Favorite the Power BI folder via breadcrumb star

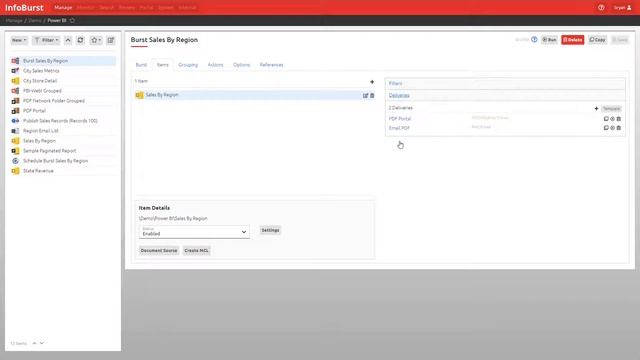(x=72, y=20)
